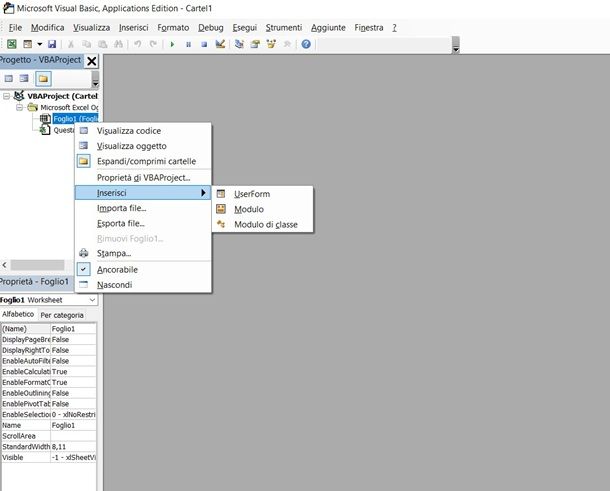Choose Stampa... in context menu
The width and height of the screenshot is (610, 491).
[143, 253]
